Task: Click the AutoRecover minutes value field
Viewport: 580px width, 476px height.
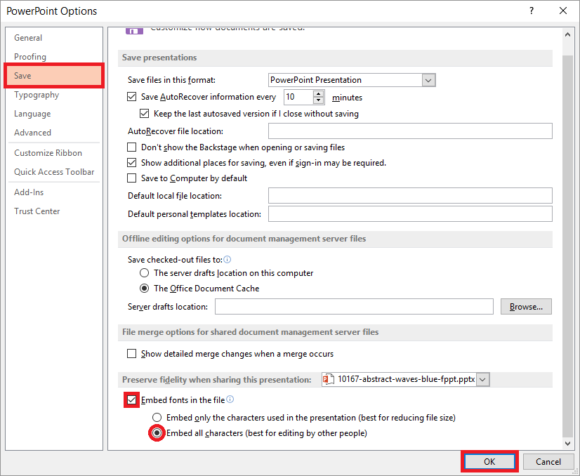Action: coord(299,97)
